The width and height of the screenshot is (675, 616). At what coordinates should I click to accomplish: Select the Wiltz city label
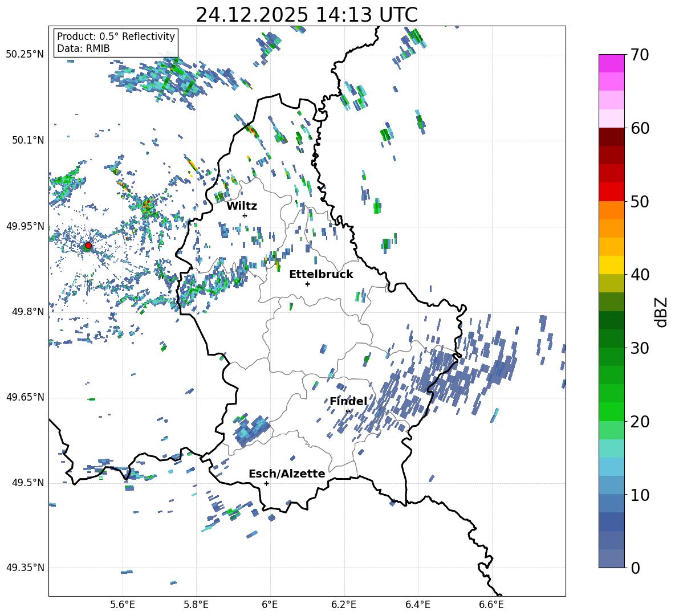tap(242, 206)
